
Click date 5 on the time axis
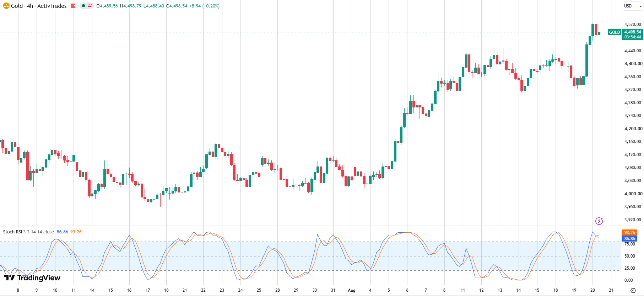pyautogui.click(x=389, y=290)
